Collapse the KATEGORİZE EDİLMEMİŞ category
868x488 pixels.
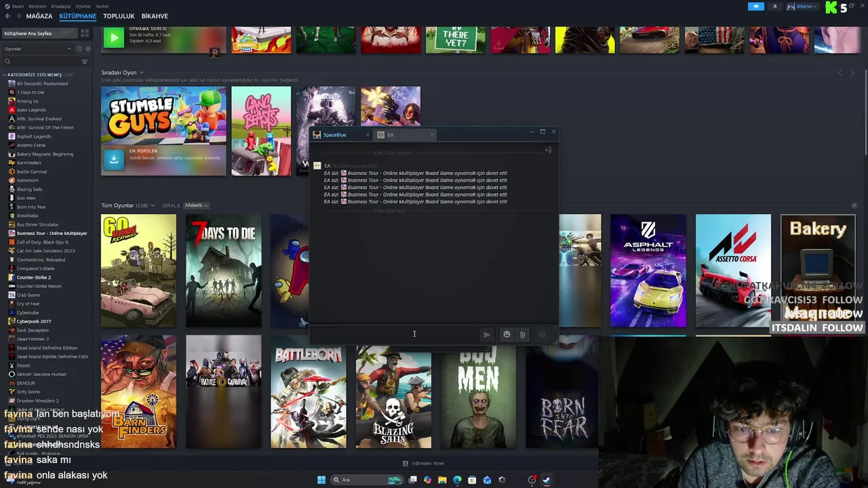pyautogui.click(x=5, y=75)
